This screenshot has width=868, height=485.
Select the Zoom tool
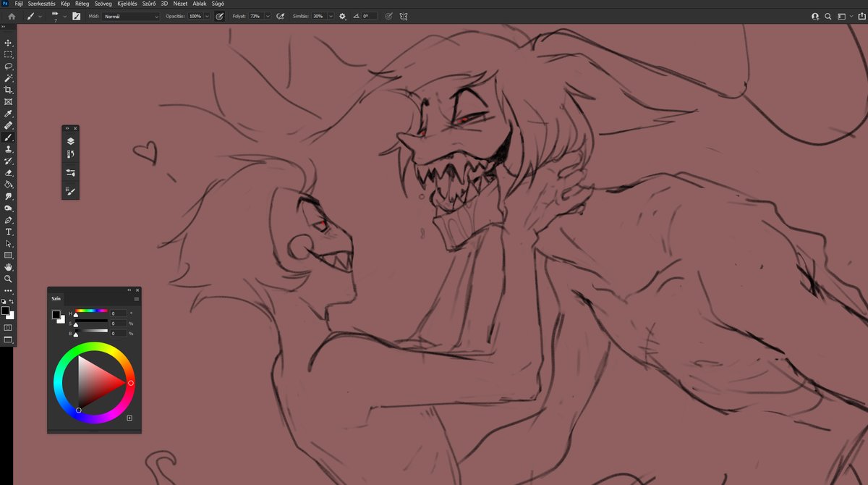(9, 279)
